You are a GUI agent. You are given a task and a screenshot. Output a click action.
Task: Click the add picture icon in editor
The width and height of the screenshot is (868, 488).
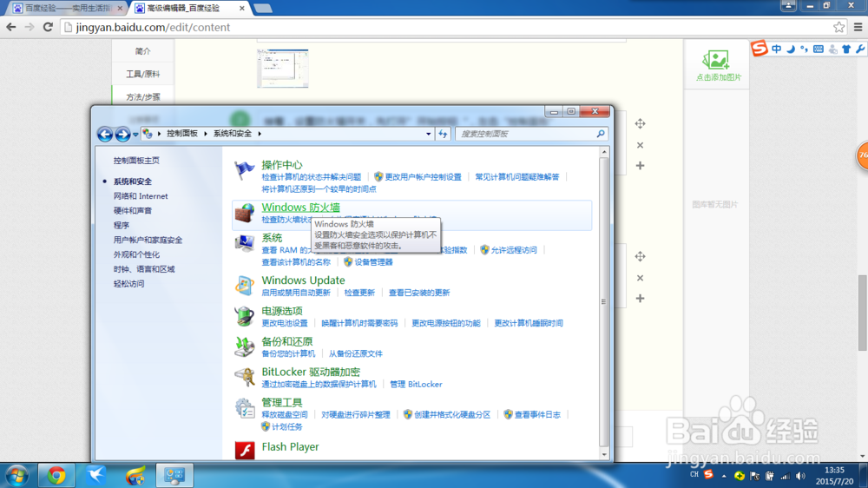point(717,60)
